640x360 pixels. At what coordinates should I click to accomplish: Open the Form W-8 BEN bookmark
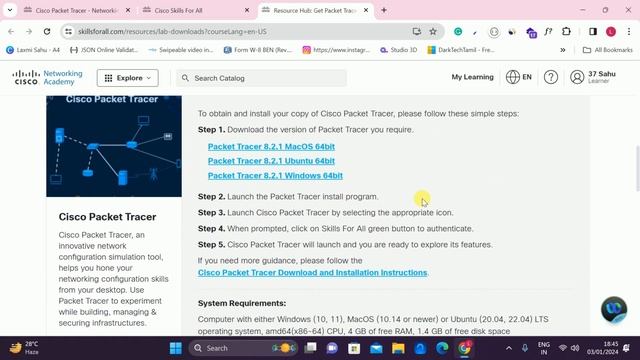coord(258,50)
